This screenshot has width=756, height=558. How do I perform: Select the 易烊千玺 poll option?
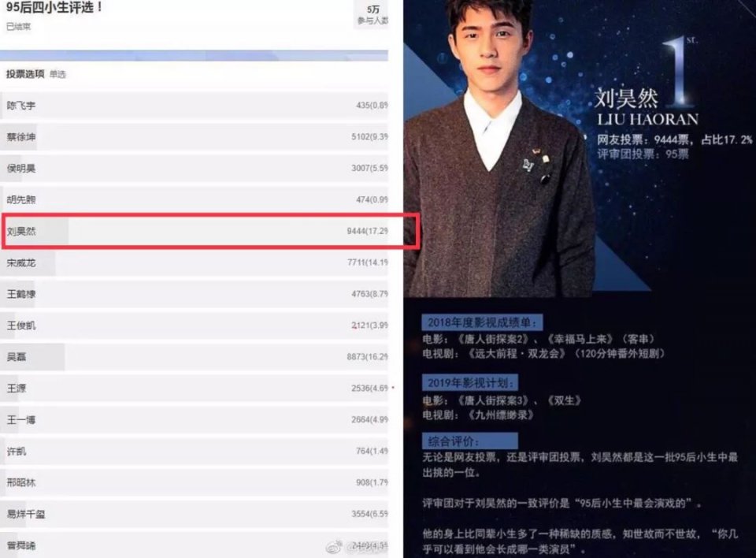coord(194,514)
